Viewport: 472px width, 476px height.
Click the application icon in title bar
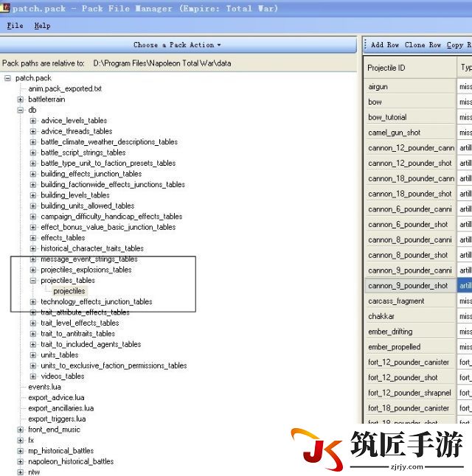tap(4, 7)
